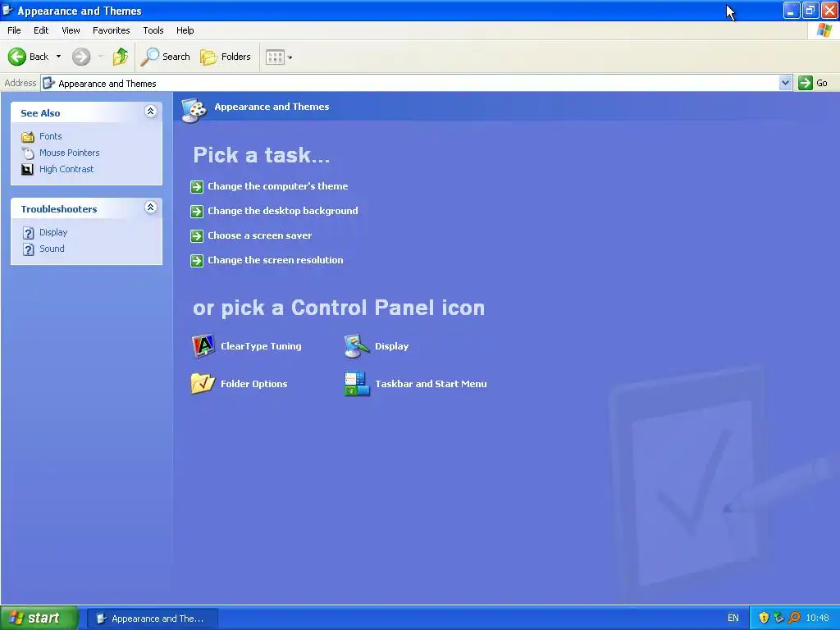This screenshot has height=630, width=840.
Task: Toggle the Folders pane button
Action: pos(225,57)
